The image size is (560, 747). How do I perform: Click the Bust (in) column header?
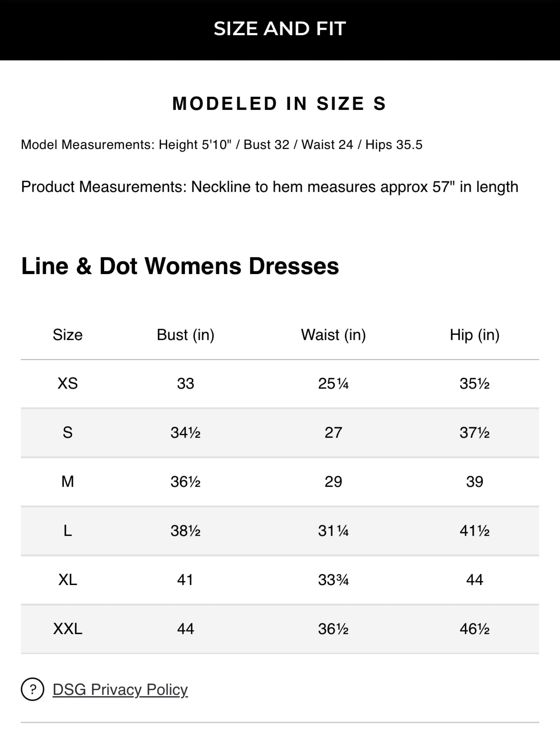click(186, 335)
